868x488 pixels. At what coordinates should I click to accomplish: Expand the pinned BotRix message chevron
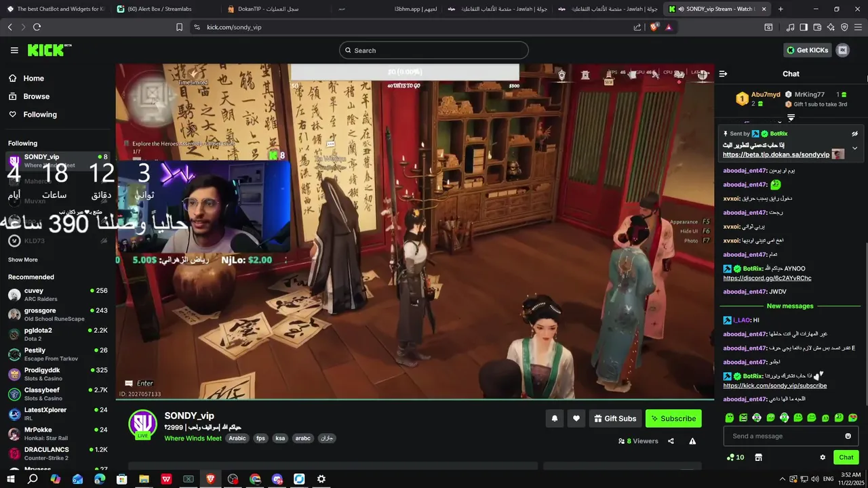(854, 148)
